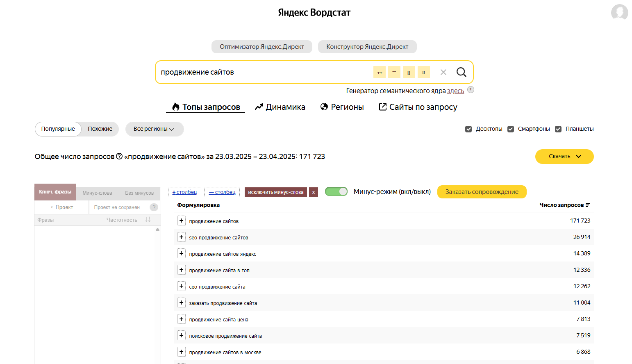Screen dimensions: 632x364
Task: Add 'продвижение сайтов в москве' with plus
Action: coord(182,352)
